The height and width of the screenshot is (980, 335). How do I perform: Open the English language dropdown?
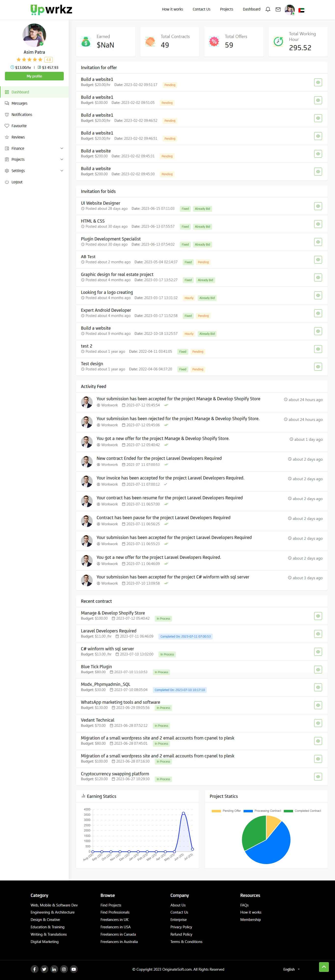click(291, 969)
